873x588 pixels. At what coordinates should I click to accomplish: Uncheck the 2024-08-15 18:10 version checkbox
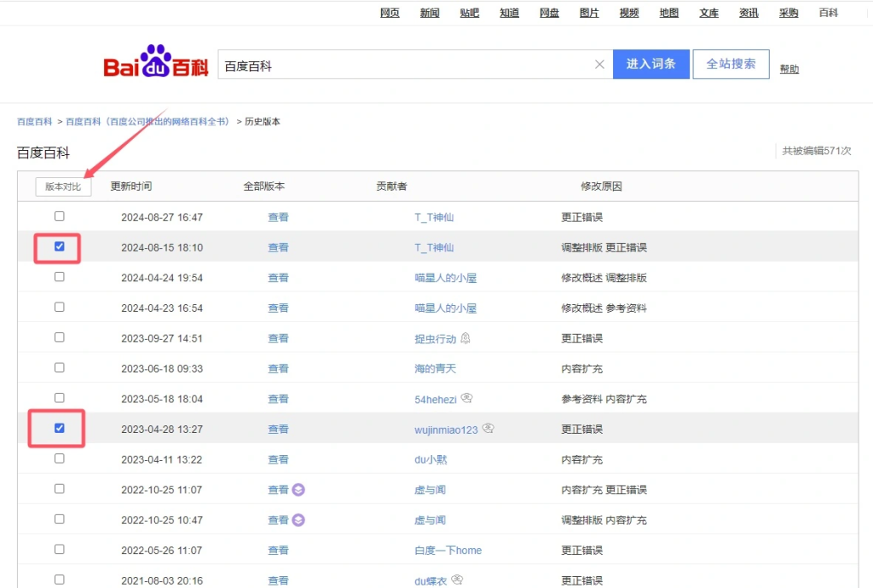pyautogui.click(x=59, y=246)
